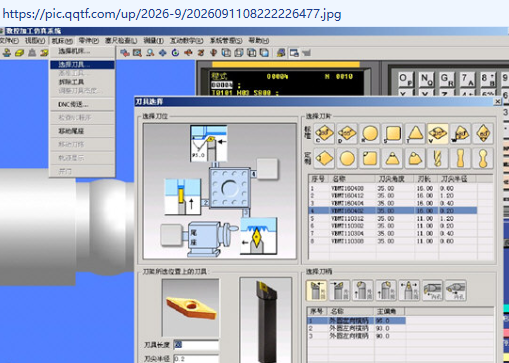Open the 系统管理(S) menu

click(226, 41)
